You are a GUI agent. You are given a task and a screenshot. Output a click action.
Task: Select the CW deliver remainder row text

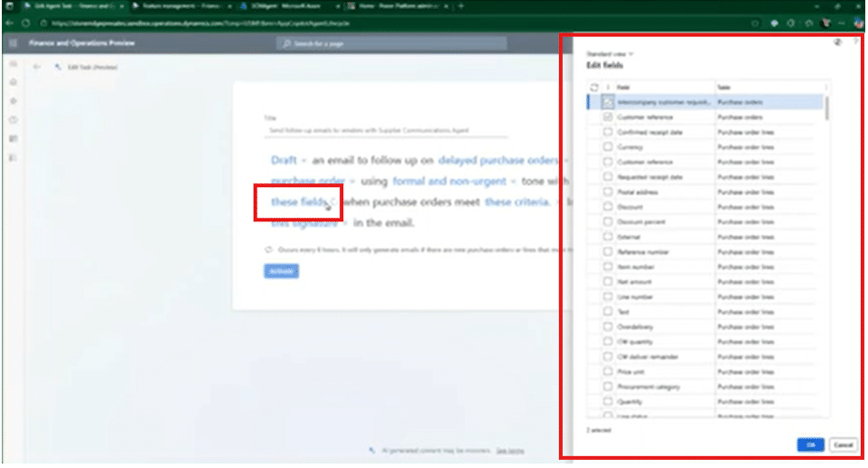(648, 357)
